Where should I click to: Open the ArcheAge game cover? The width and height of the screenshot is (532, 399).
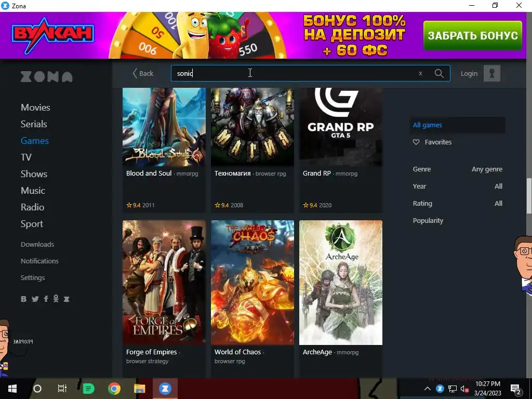341,283
